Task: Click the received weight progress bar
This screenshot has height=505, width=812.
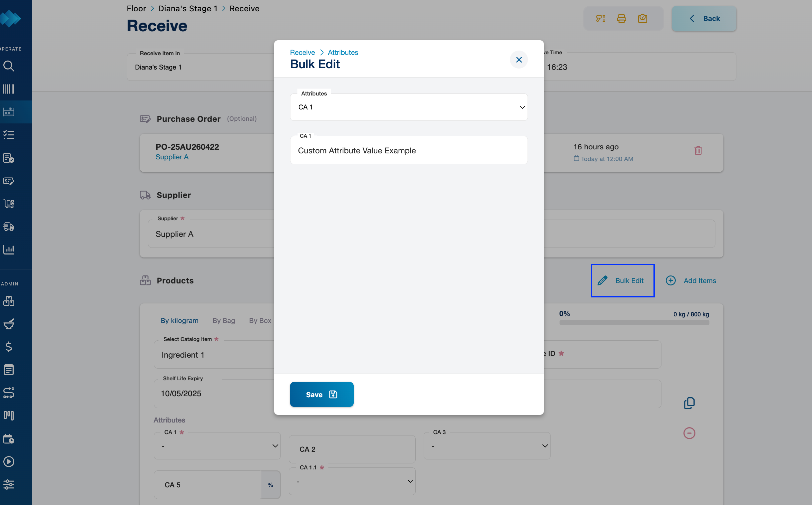Action: tap(634, 323)
